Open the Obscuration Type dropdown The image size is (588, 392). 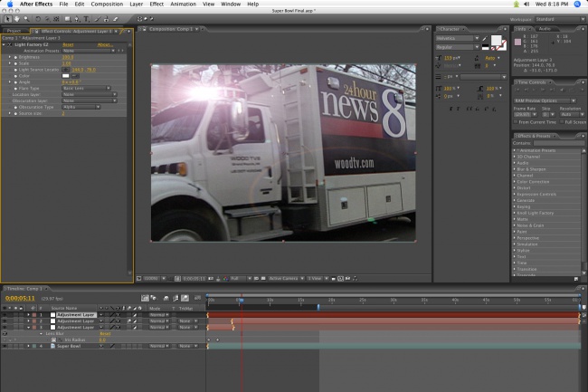point(81,107)
